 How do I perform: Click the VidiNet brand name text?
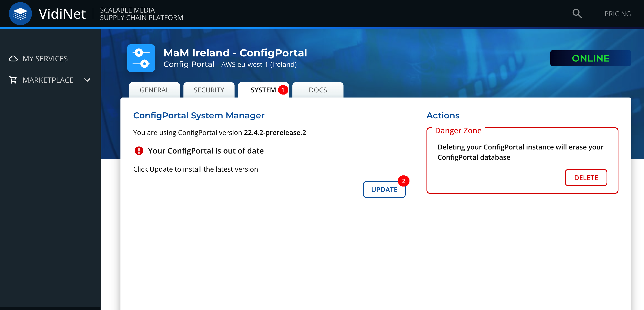click(x=62, y=14)
